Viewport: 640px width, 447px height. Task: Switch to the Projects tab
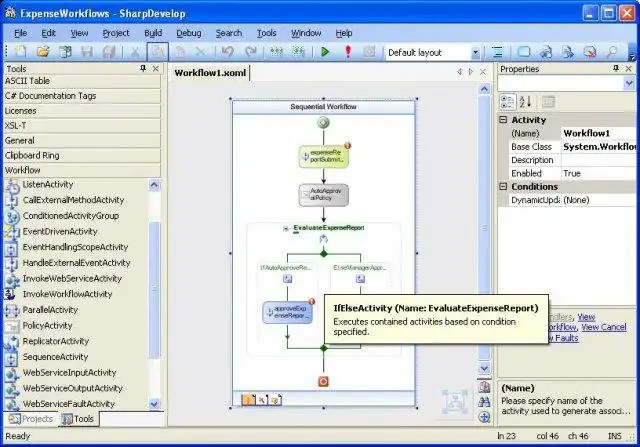(31, 419)
